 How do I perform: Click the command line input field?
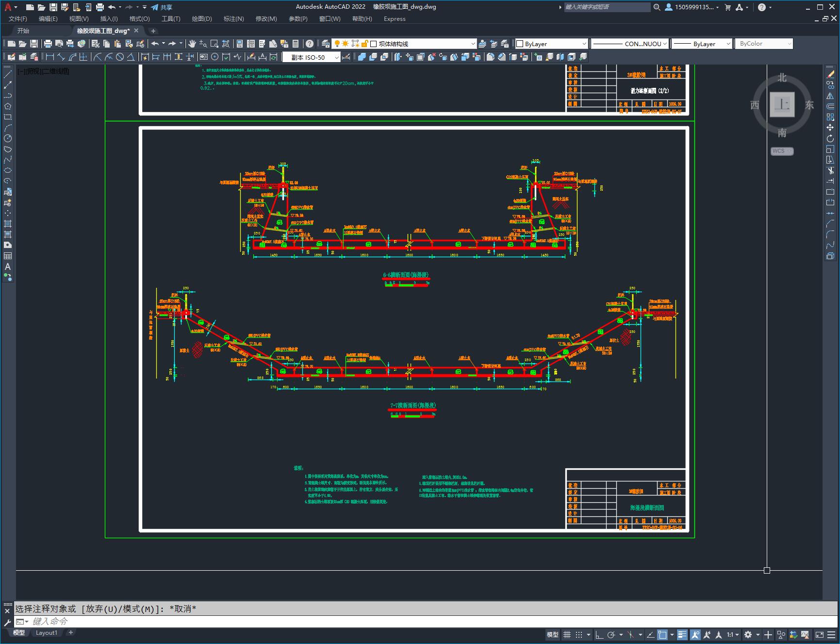pyautogui.click(x=425, y=622)
